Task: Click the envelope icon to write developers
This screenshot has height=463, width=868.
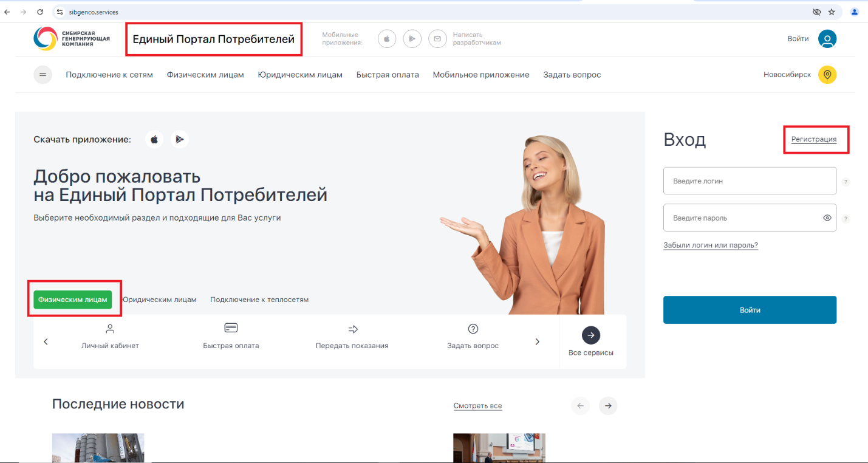Action: click(437, 39)
